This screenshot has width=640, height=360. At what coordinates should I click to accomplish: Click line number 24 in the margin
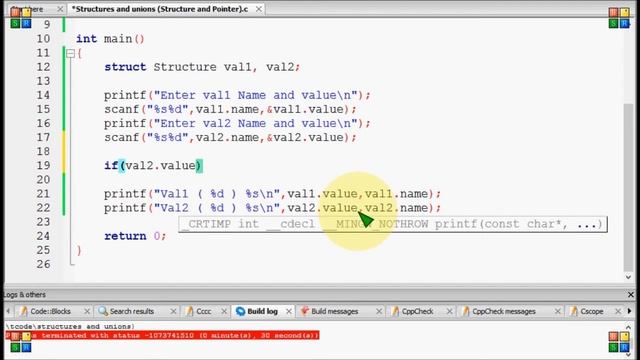43,236
